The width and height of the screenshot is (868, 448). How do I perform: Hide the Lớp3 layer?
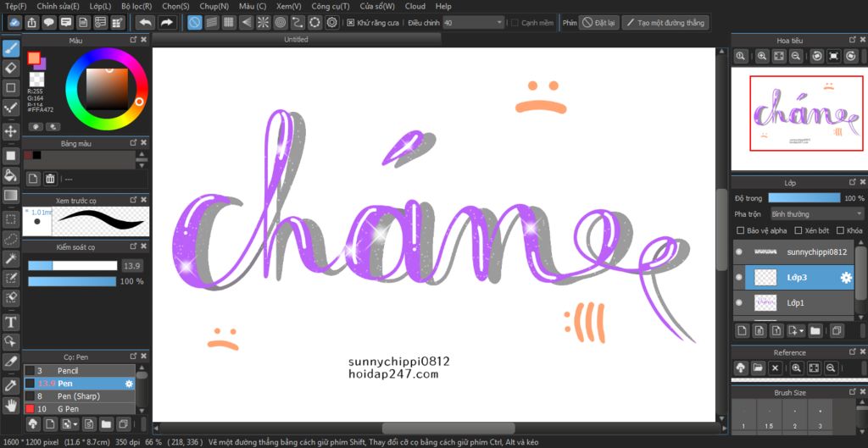(738, 278)
